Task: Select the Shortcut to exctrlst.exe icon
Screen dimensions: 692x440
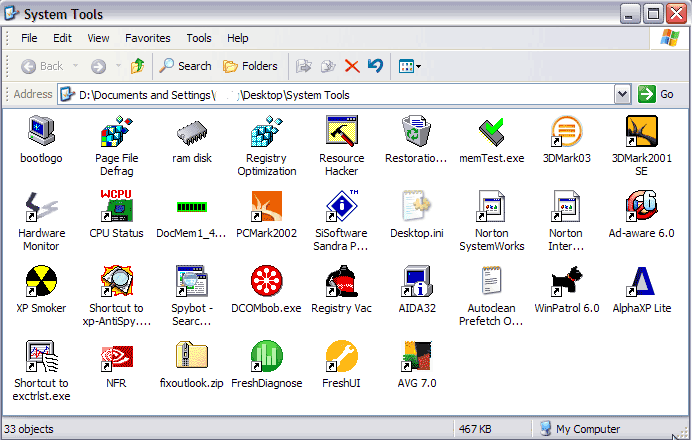Action: [x=41, y=356]
